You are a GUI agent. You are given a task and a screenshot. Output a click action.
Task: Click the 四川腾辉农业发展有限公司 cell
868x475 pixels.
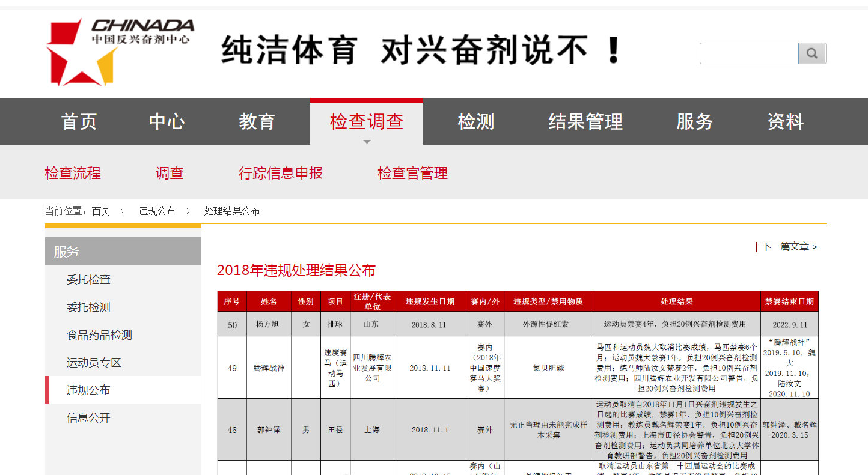coord(372,368)
